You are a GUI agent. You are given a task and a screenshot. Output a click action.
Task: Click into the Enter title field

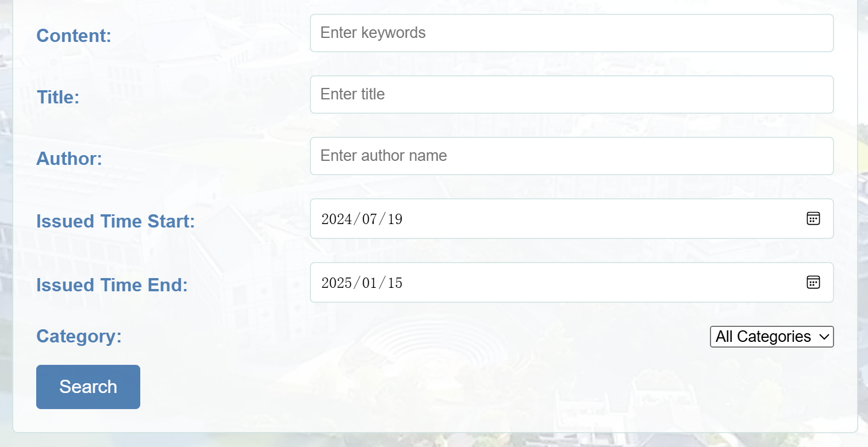[x=571, y=94]
